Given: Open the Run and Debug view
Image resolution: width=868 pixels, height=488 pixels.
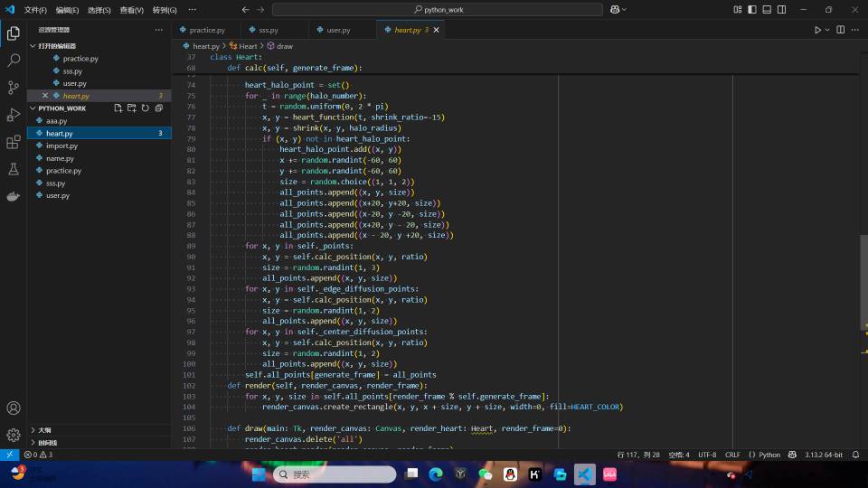Looking at the screenshot, I should pyautogui.click(x=14, y=115).
